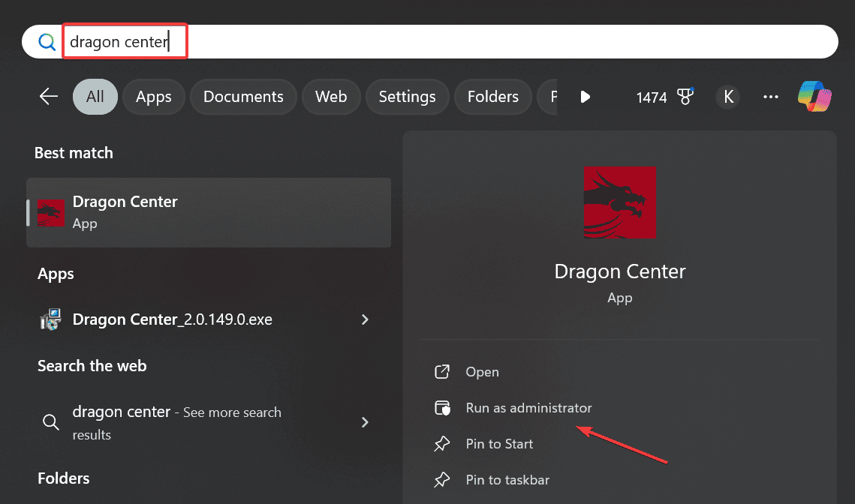Click the pin icon beside Pin to Start

pyautogui.click(x=441, y=444)
